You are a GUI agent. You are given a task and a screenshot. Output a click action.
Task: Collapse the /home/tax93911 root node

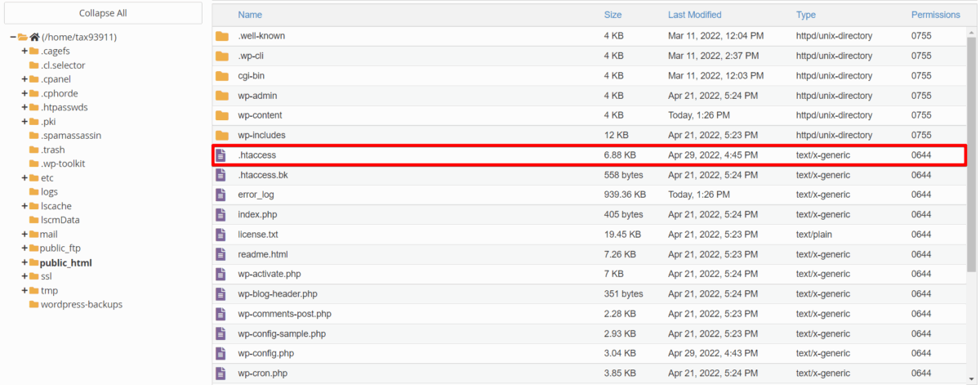tap(13, 38)
